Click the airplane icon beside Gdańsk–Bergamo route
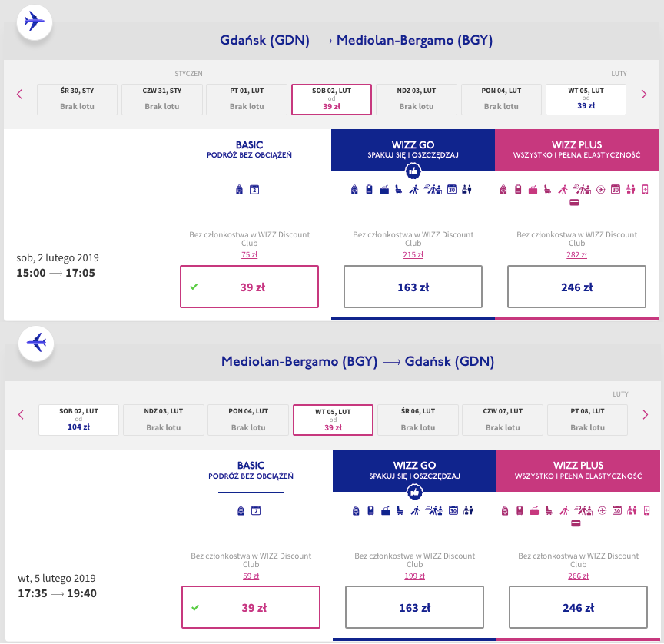The image size is (664, 644). coord(35,22)
